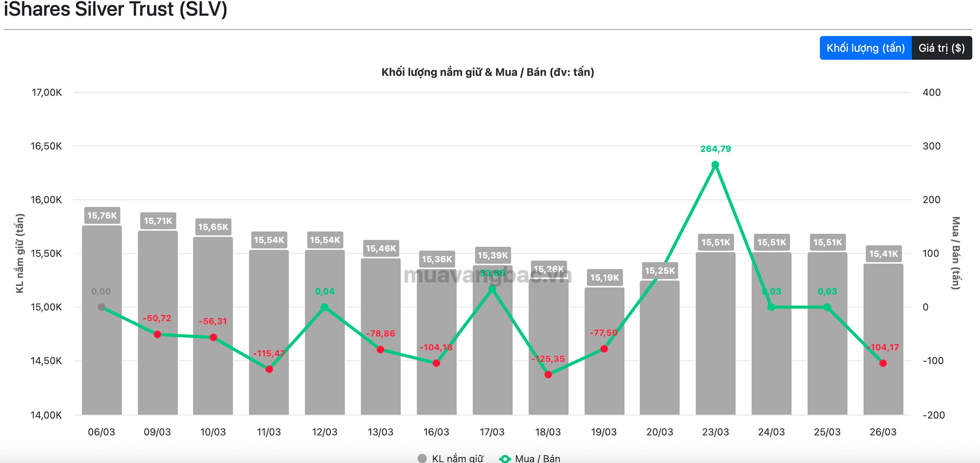Click the 33,85 green point on 17/03

point(492,289)
